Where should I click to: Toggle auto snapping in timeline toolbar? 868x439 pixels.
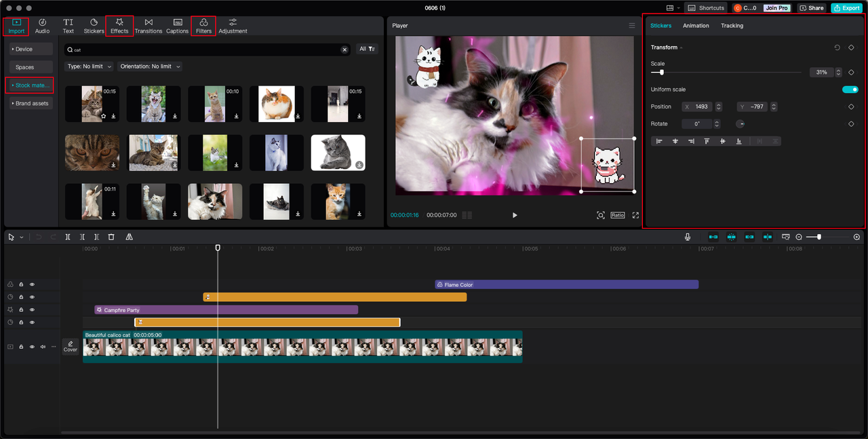point(731,237)
